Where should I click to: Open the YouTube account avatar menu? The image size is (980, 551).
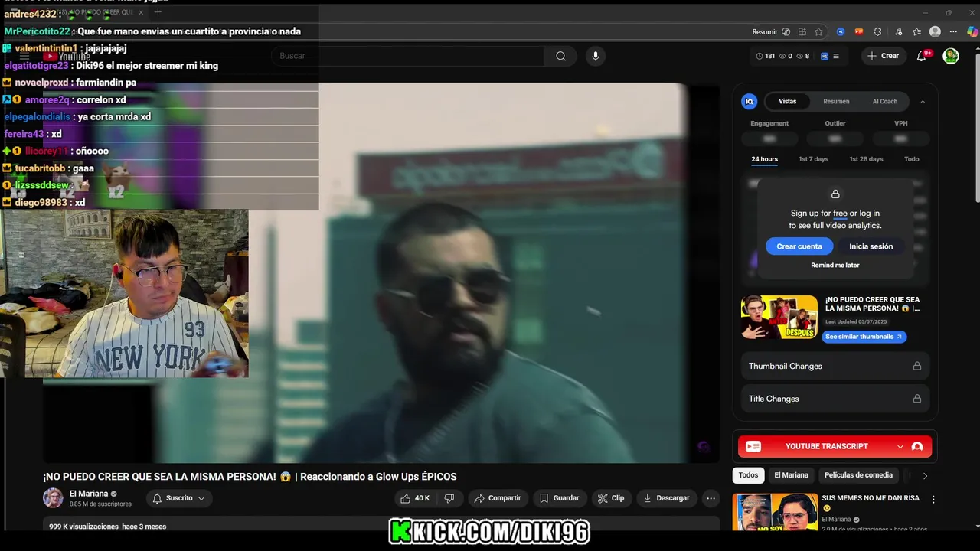point(951,56)
